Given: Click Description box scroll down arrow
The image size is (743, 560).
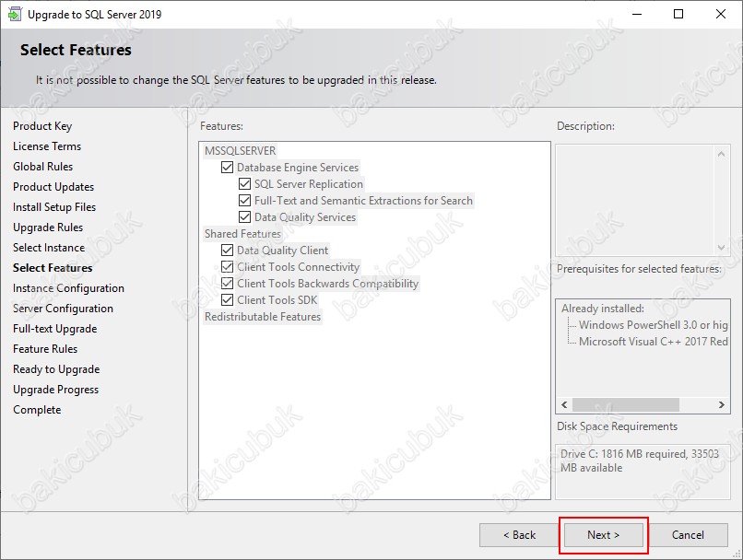Looking at the screenshot, I should pos(721,247).
